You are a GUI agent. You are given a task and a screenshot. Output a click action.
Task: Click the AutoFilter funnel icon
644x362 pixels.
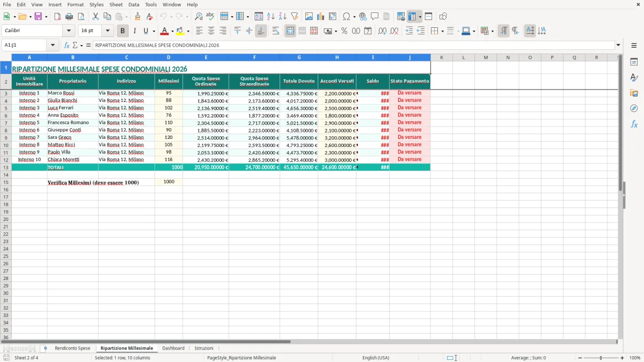(294, 16)
